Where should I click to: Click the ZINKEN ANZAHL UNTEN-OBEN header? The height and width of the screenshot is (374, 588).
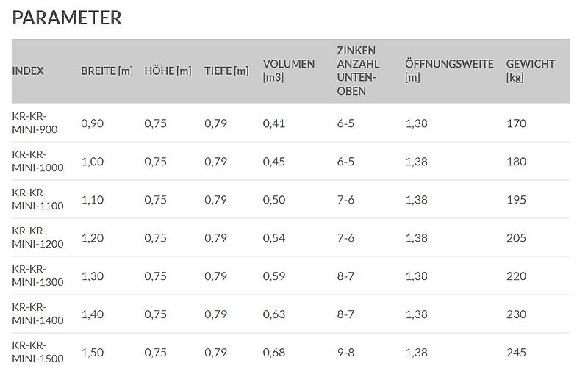coord(356,71)
